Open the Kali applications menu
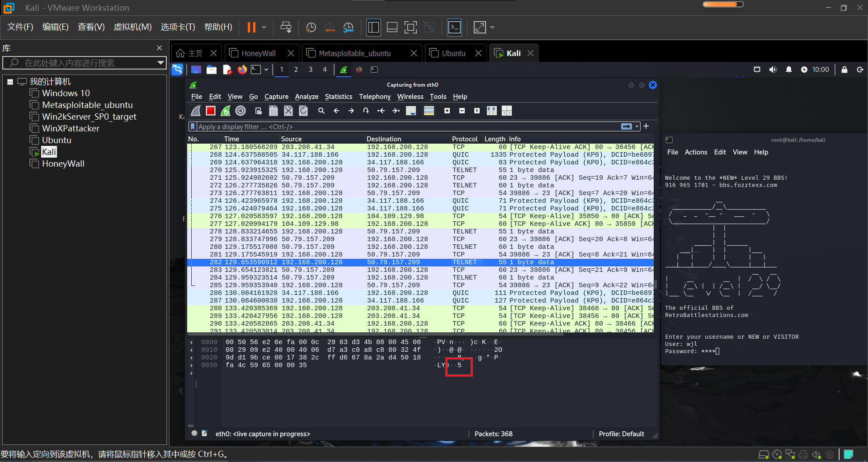This screenshot has width=868, height=462. pos(177,70)
